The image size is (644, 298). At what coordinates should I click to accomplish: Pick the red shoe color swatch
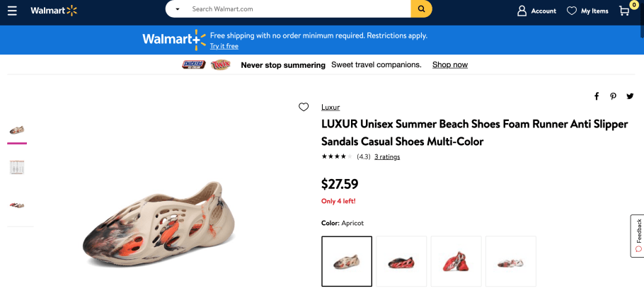coord(456,261)
